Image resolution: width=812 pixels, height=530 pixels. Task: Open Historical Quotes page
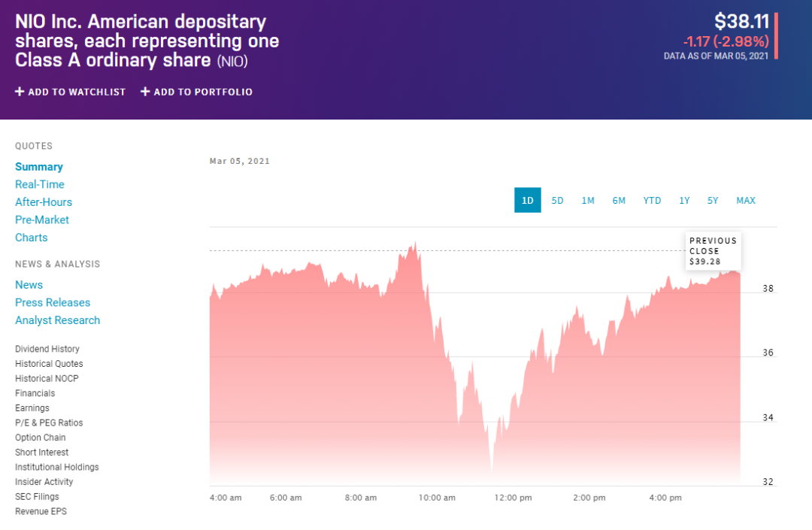click(49, 363)
